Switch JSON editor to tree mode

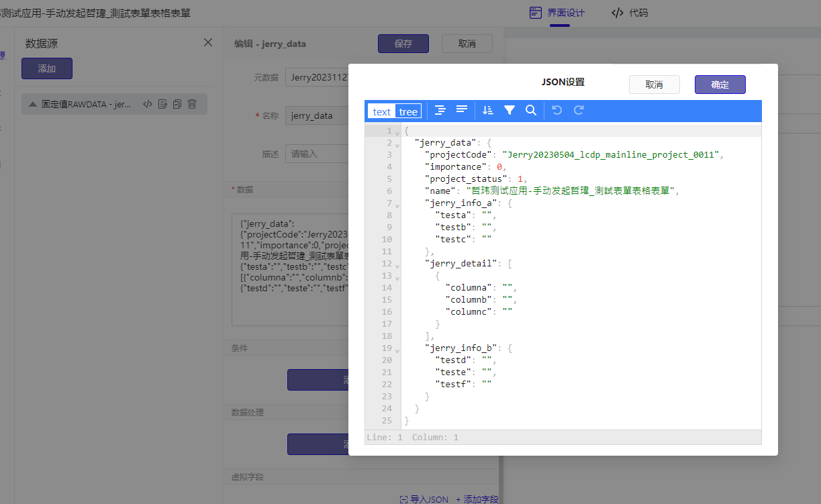coord(408,111)
